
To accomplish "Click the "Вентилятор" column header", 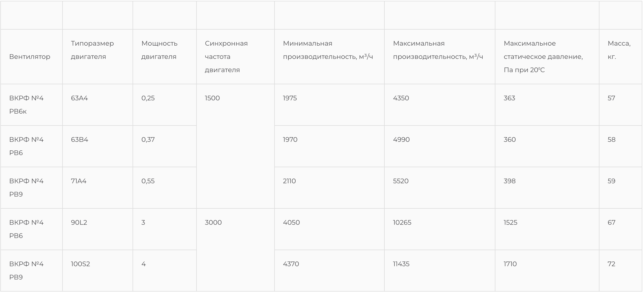I will (30, 57).
